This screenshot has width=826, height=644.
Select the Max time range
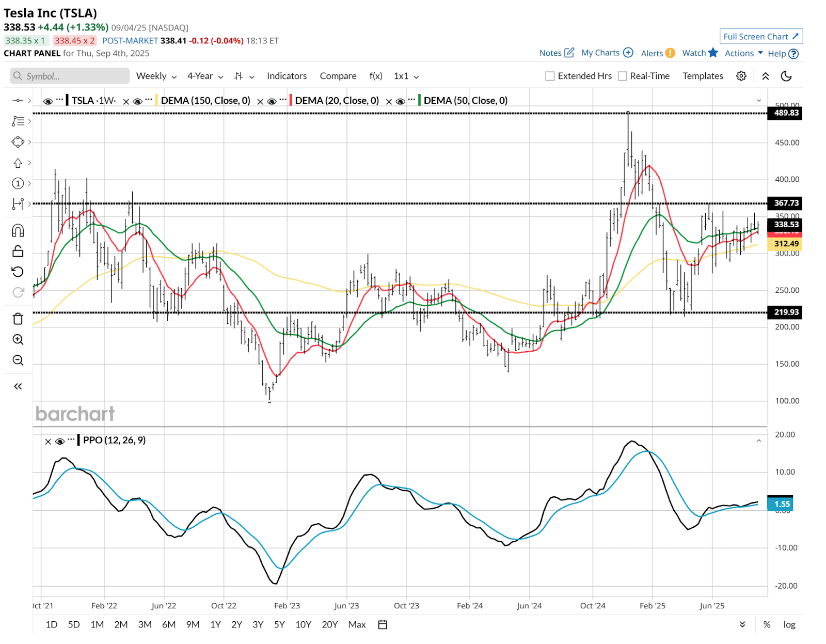pos(357,624)
